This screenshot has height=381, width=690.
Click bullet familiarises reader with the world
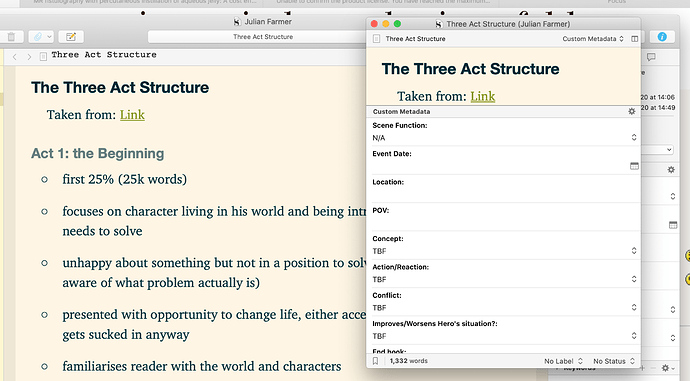[x=202, y=366]
